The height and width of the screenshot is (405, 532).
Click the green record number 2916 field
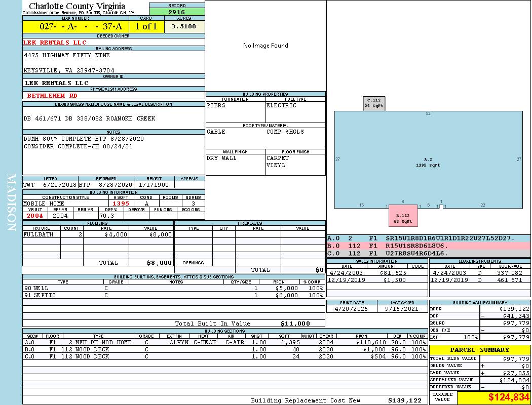(x=177, y=12)
